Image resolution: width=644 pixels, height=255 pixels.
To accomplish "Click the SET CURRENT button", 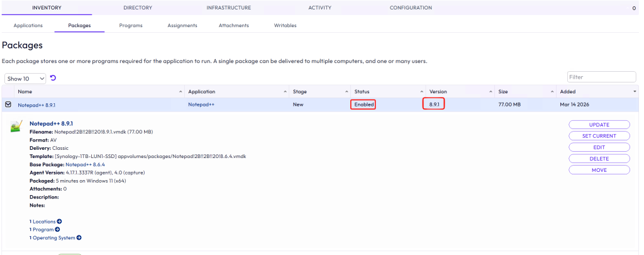I will (x=599, y=136).
